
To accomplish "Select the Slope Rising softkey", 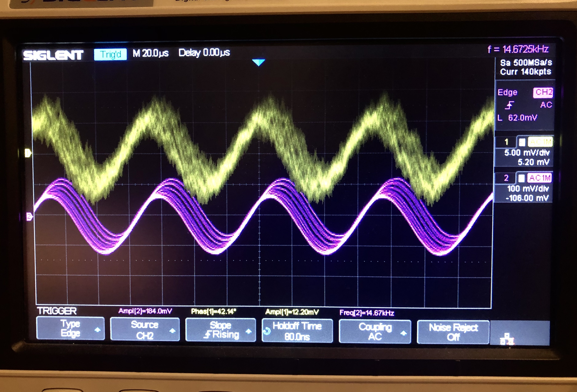I will pyautogui.click(x=220, y=330).
